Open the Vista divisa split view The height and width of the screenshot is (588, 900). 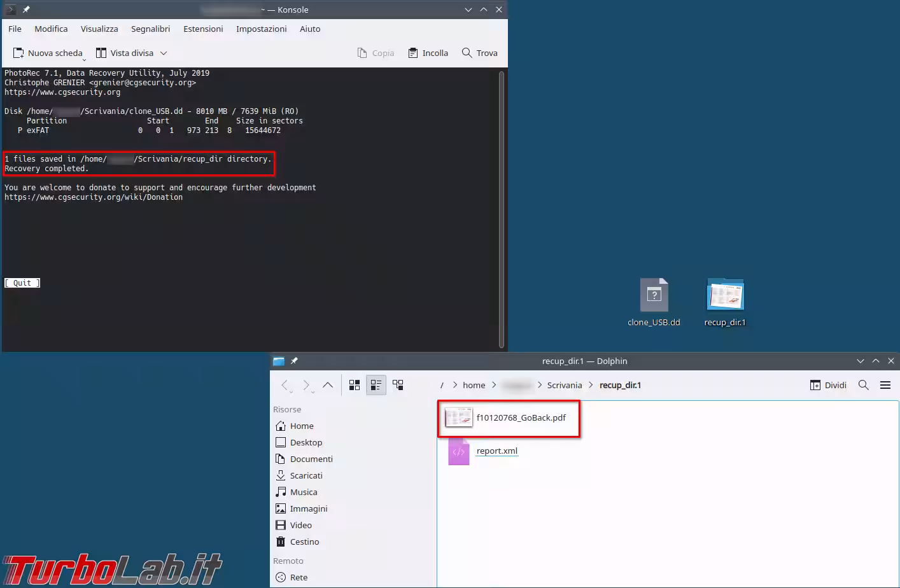(x=125, y=53)
